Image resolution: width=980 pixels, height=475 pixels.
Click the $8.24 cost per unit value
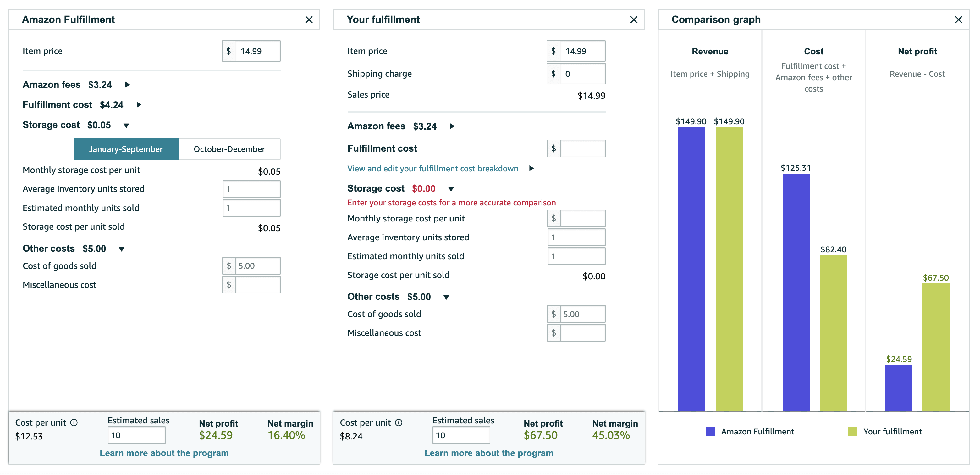point(351,436)
